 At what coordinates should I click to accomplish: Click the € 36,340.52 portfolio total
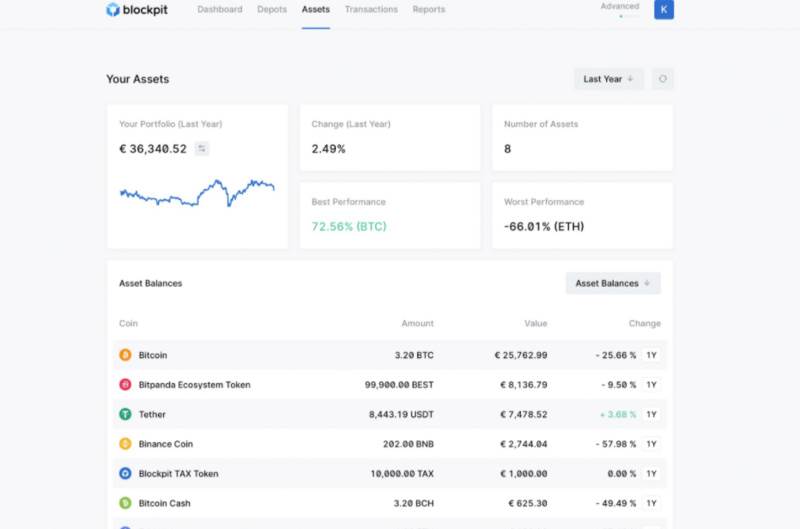click(153, 149)
